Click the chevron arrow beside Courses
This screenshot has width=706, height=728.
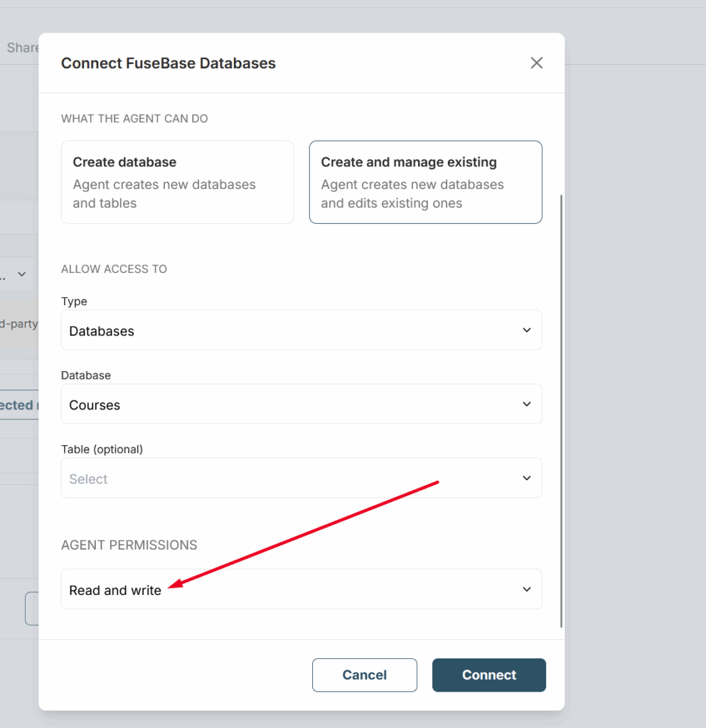click(x=526, y=404)
